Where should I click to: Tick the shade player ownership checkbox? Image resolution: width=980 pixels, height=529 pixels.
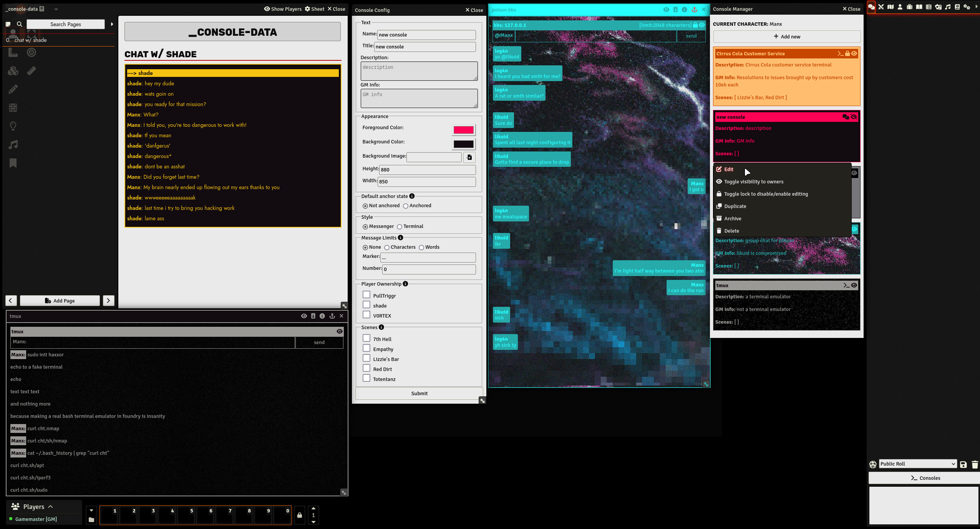(366, 305)
